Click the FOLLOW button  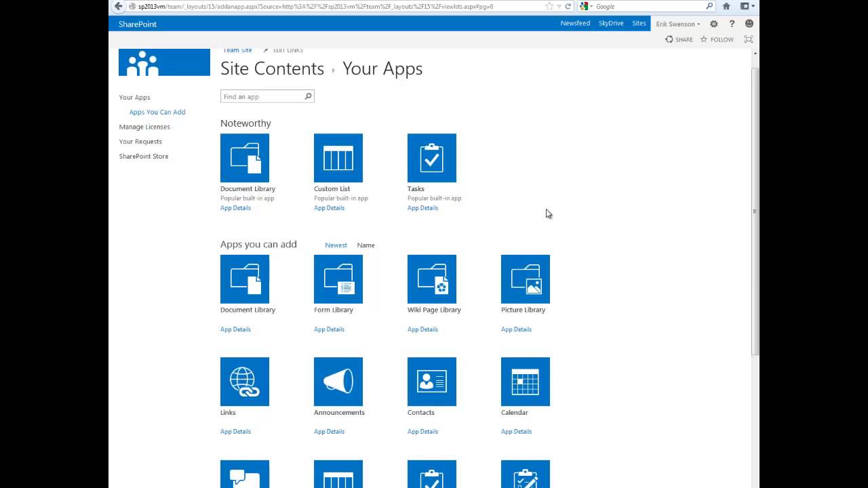(717, 39)
